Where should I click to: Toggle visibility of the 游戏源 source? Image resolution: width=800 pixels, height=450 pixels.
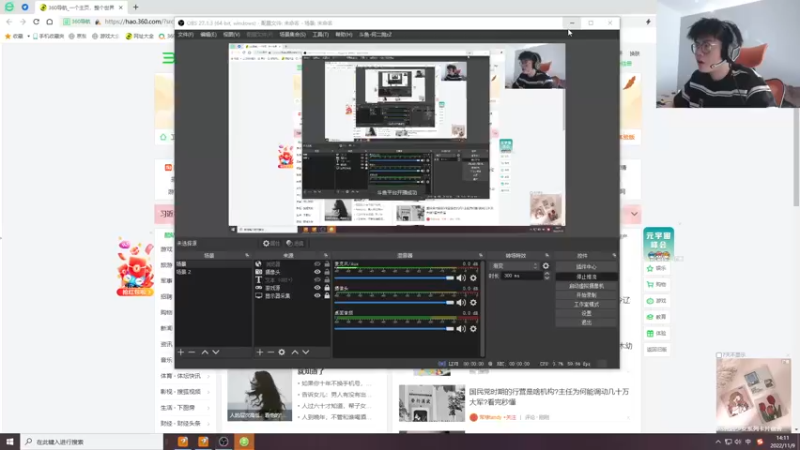tap(317, 288)
